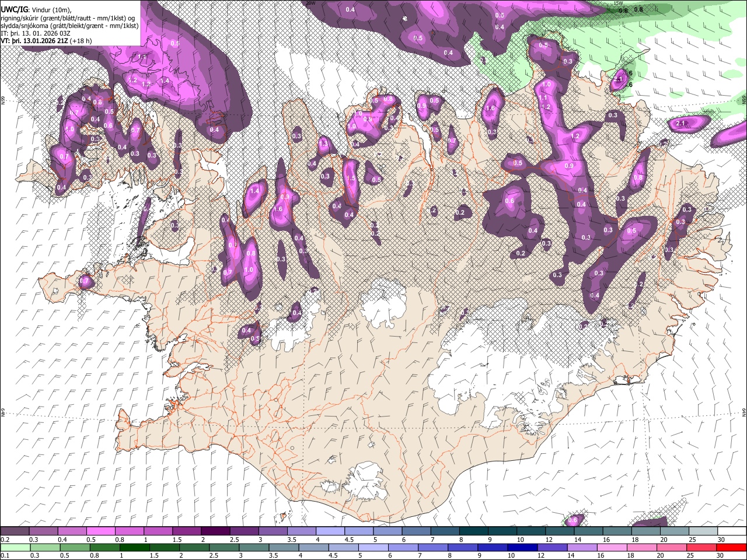The image size is (747, 560).
Task: Select the bright red 30 rain swatch
Action: (731, 547)
